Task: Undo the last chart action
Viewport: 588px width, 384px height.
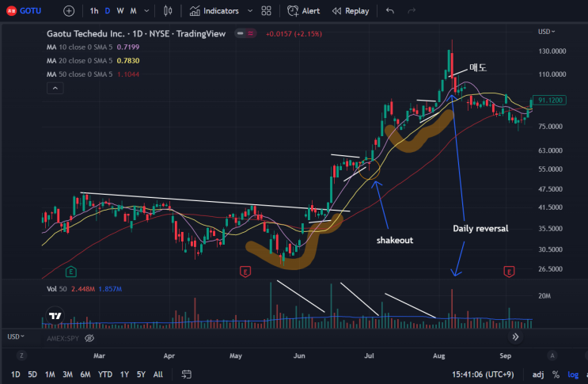Action: click(390, 11)
